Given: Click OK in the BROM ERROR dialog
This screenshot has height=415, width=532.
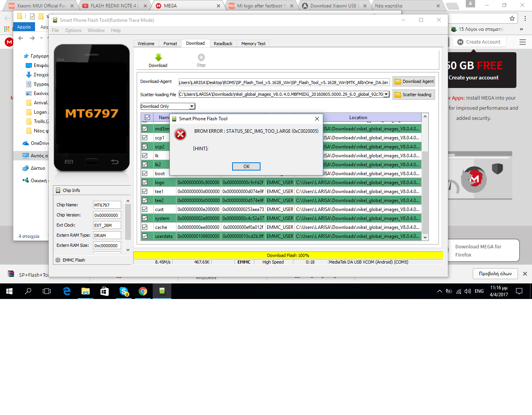Looking at the screenshot, I should pos(246,167).
